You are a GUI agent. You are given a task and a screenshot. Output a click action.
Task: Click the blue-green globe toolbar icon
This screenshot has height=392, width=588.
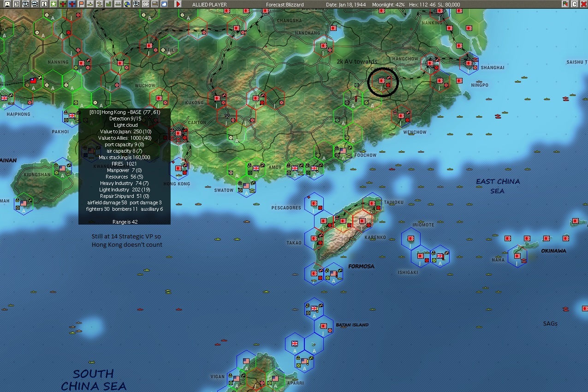(x=127, y=4)
